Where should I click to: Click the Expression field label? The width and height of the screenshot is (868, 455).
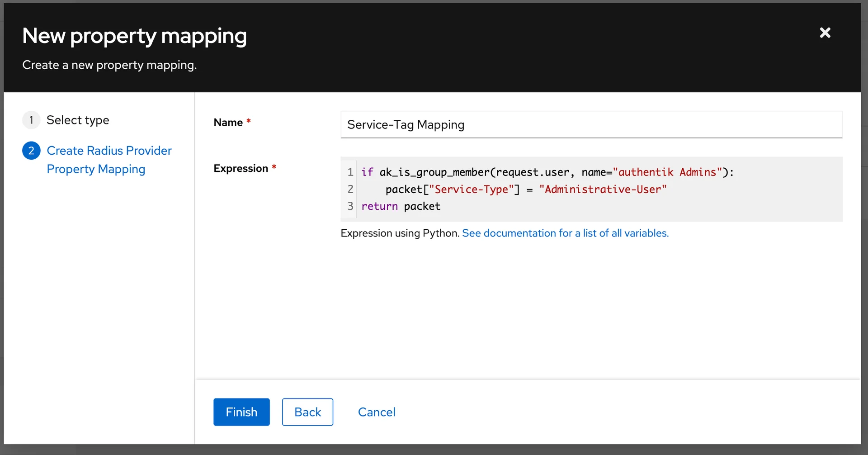[x=241, y=168]
